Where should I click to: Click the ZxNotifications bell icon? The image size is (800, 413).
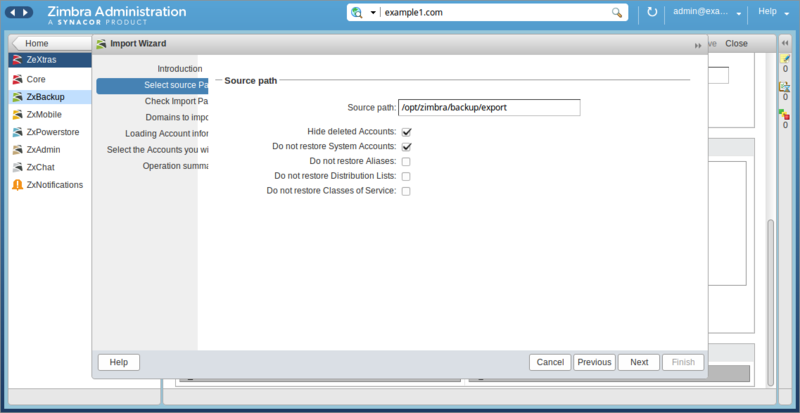click(18, 185)
